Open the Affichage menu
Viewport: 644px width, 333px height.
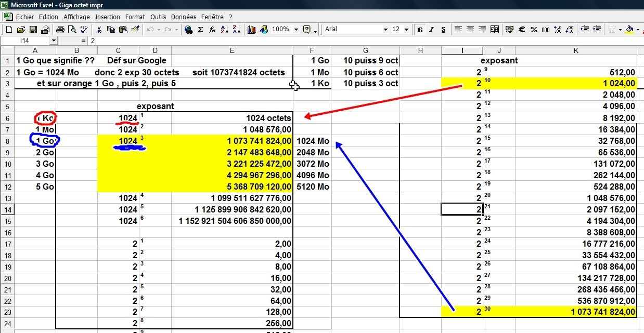76,17
